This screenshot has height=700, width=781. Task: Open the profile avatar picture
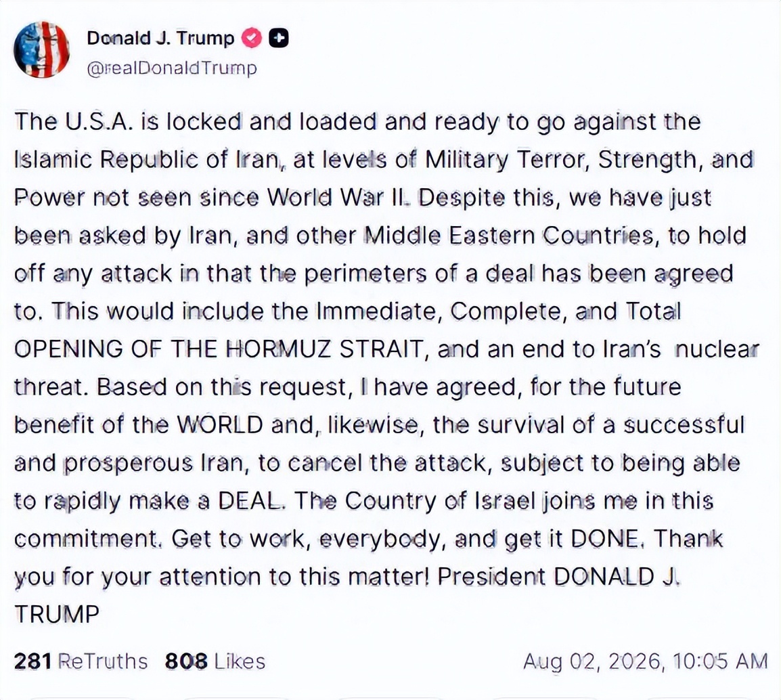(41, 50)
